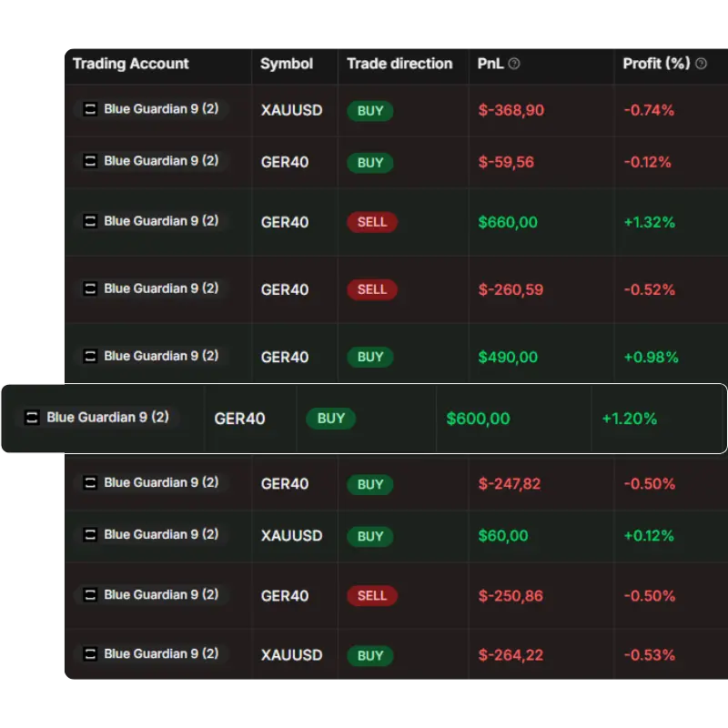Screen dimensions: 728x728
Task: Click the account icon in the $600,00 row
Action: click(32, 418)
